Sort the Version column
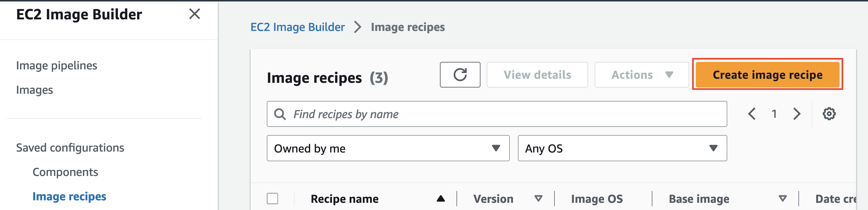Screen dimensions: 868x210 click(538, 198)
